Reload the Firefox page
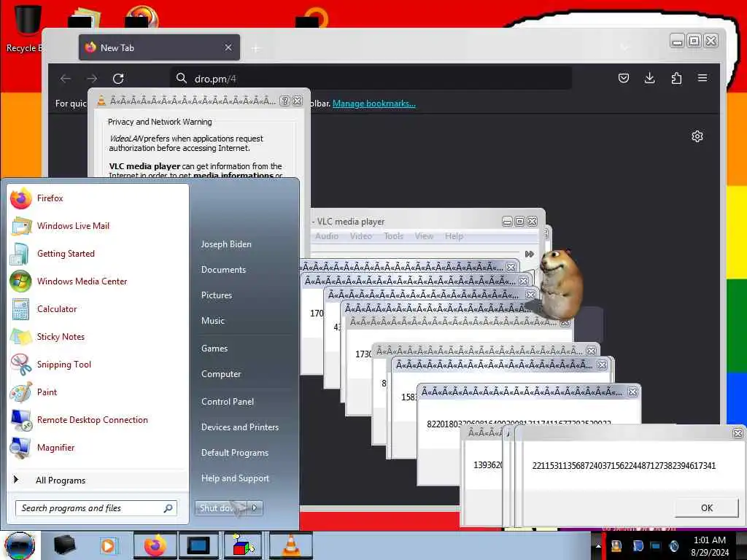The image size is (747, 560). (118, 79)
